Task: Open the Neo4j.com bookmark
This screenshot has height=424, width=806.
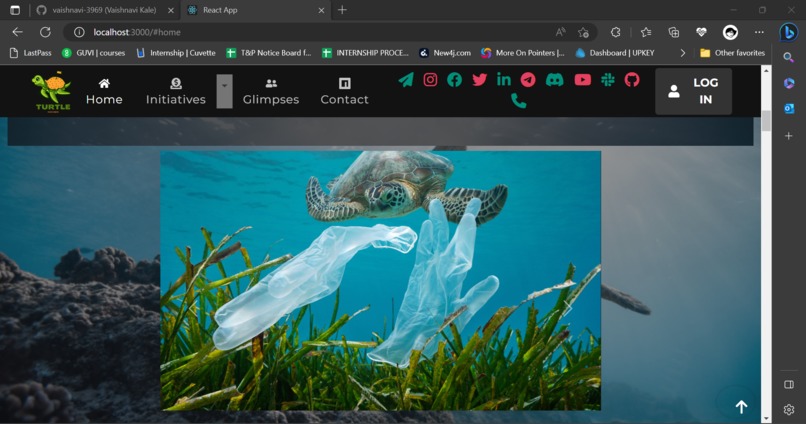Action: (445, 52)
